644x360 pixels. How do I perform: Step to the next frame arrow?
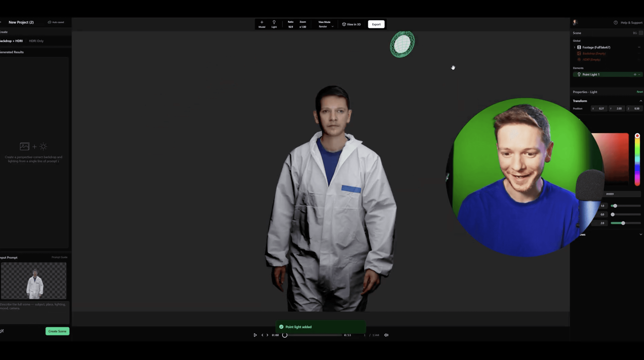click(x=267, y=335)
